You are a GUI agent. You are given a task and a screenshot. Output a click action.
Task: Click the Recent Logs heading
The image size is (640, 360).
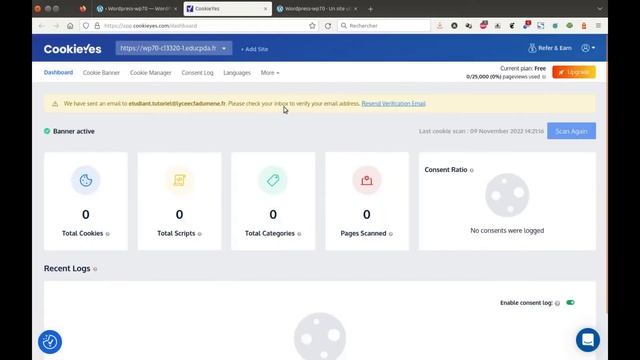coord(67,269)
